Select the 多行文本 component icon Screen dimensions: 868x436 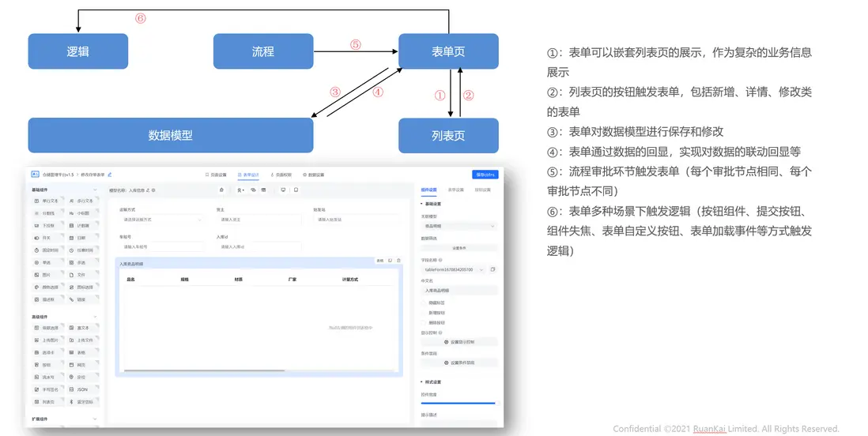tap(71, 201)
